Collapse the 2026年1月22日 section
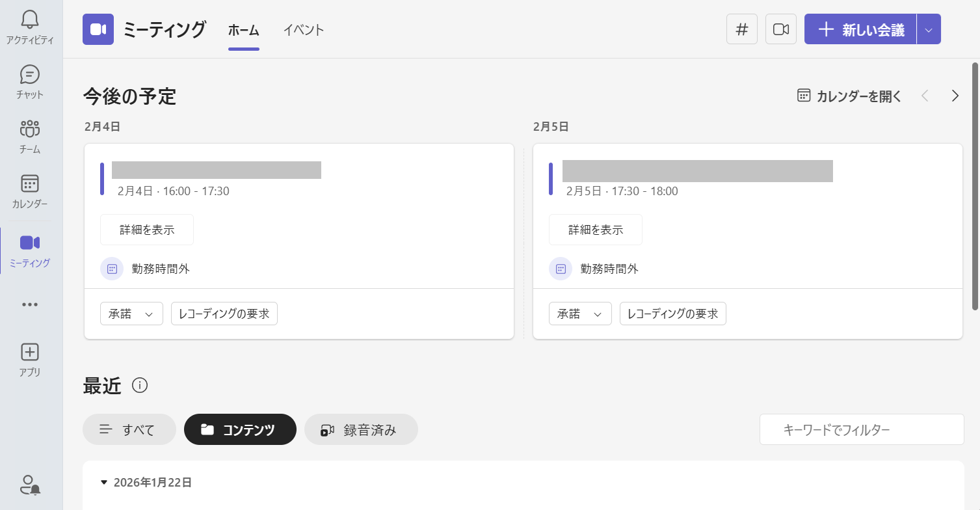 104,482
